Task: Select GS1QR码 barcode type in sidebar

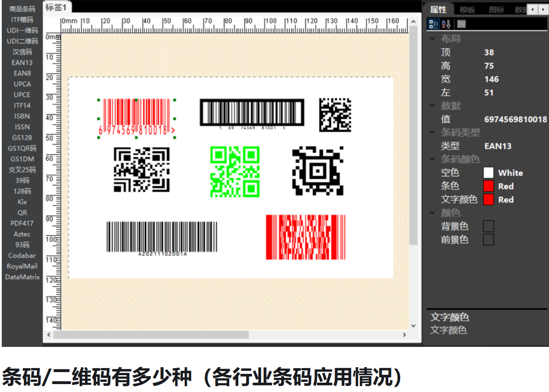Action: tap(22, 148)
